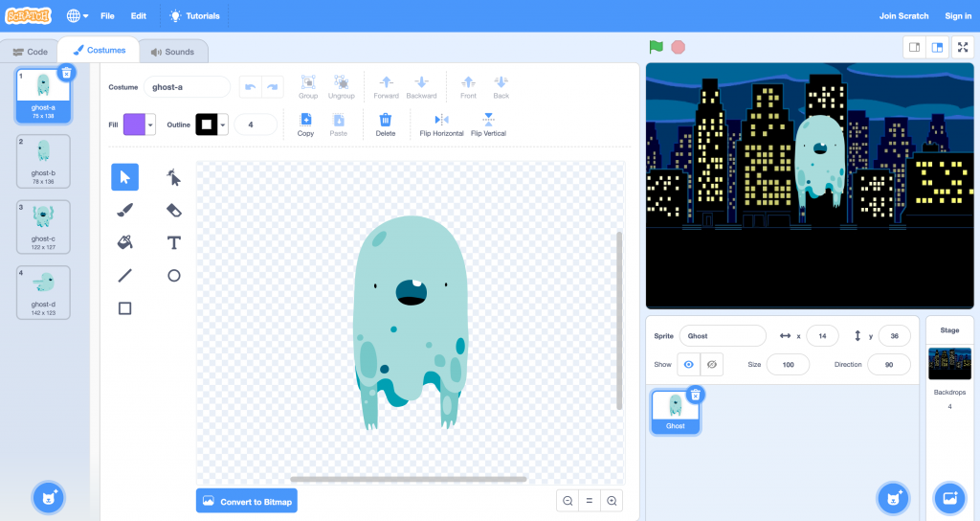Viewport: 980px width, 521px height.
Task: Click the Delete trash icon
Action: pos(386,120)
